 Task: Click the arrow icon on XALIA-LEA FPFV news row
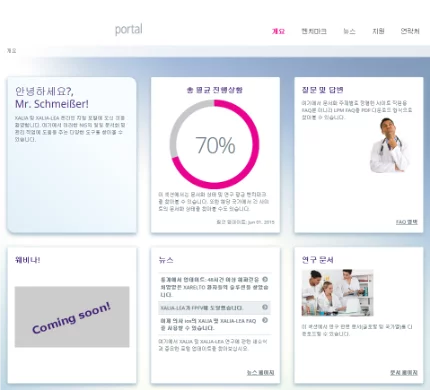pyautogui.click(x=265, y=307)
